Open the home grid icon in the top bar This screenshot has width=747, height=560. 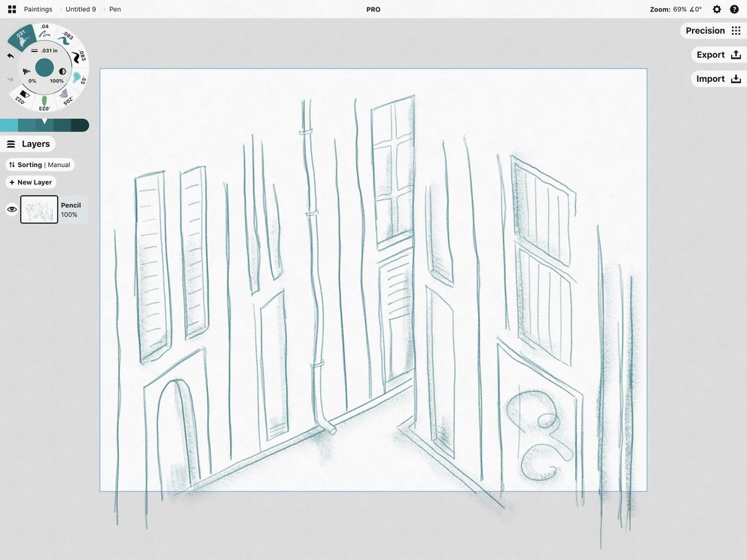coord(10,8)
